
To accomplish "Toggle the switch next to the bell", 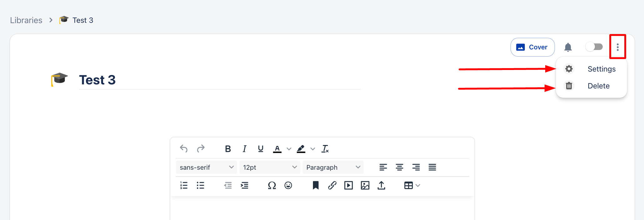I will pyautogui.click(x=594, y=47).
